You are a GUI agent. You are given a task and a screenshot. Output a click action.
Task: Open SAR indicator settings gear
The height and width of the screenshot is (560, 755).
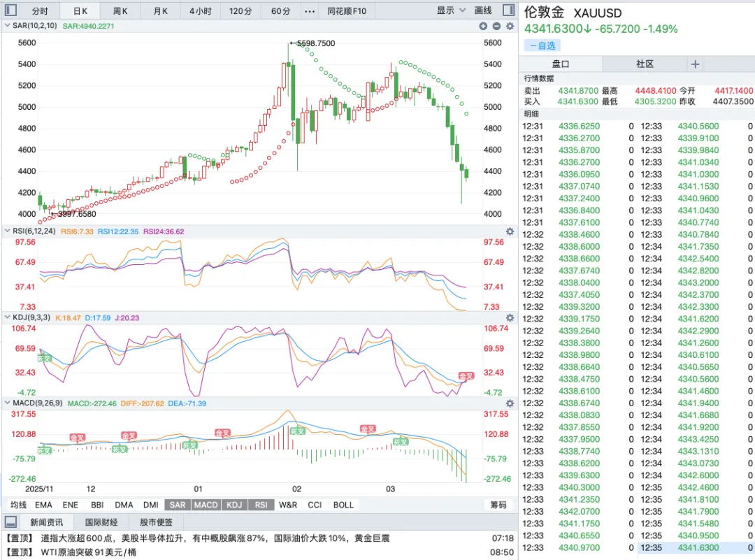tap(510, 26)
